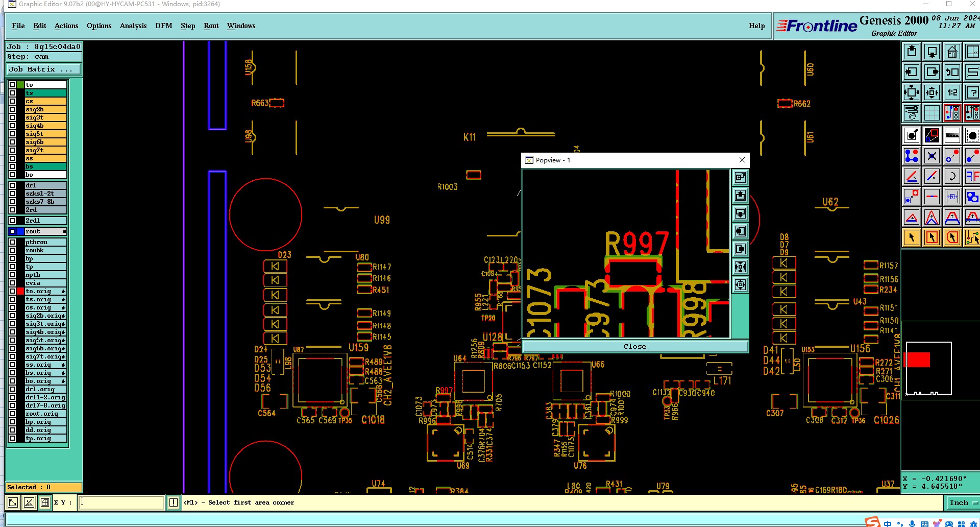Click the zoom in icon in main toolbar
Image resolution: width=980 pixels, height=527 pixels.
click(x=912, y=92)
